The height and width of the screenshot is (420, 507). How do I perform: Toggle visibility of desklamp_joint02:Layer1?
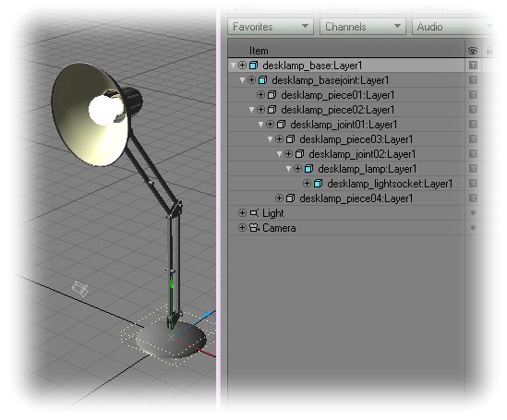click(473, 154)
